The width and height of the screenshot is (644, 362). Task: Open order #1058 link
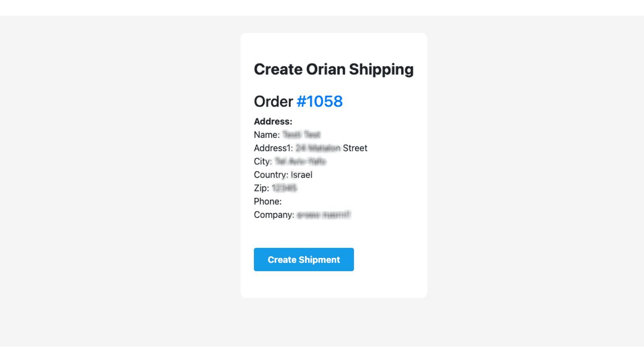pos(320,101)
